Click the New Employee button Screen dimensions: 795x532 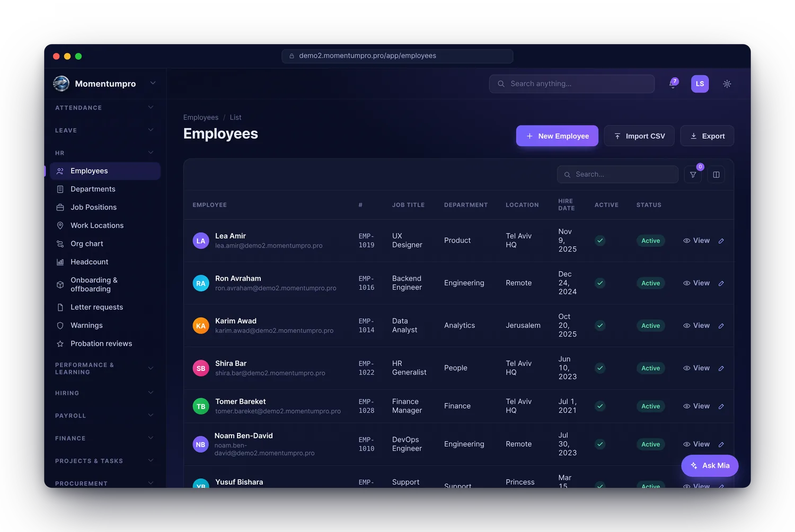coord(557,136)
